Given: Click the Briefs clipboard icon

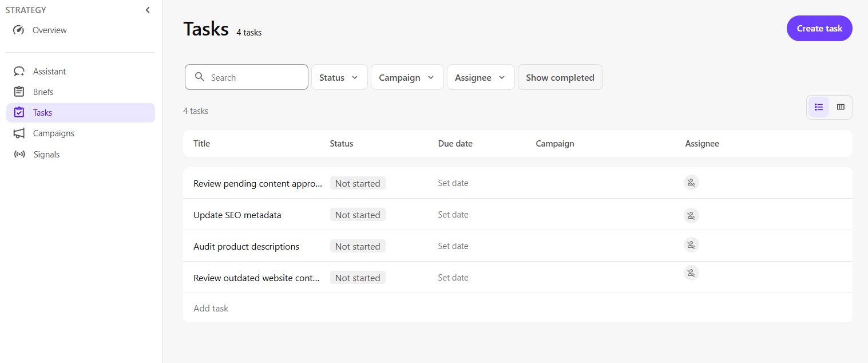Looking at the screenshot, I should click(19, 92).
